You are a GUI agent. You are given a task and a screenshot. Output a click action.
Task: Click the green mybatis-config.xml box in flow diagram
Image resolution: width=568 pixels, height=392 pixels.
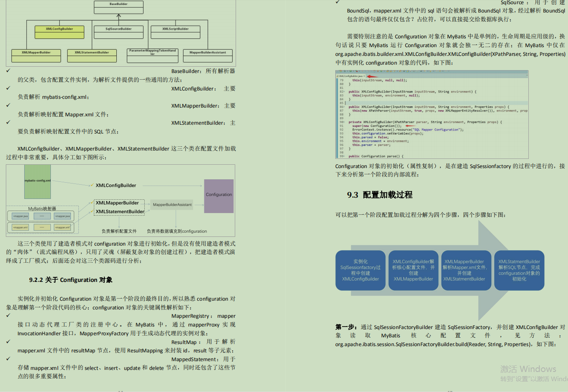(38, 181)
